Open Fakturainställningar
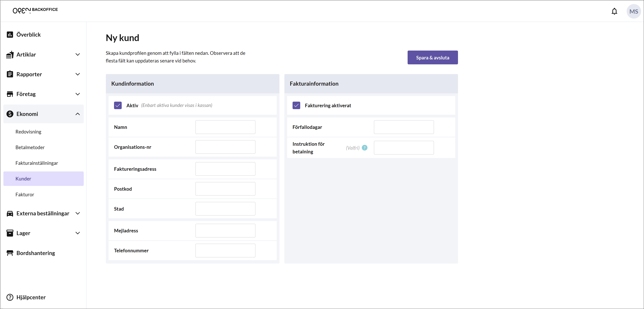The image size is (644, 309). click(x=37, y=163)
